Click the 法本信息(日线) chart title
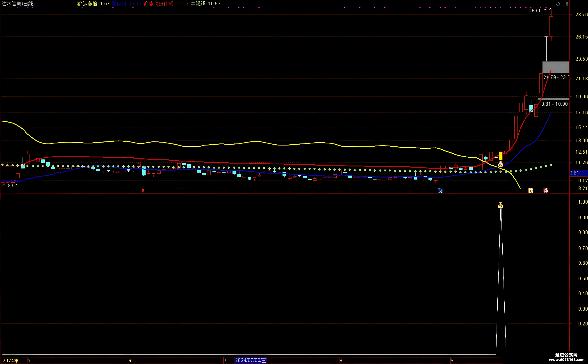 coord(18,4)
